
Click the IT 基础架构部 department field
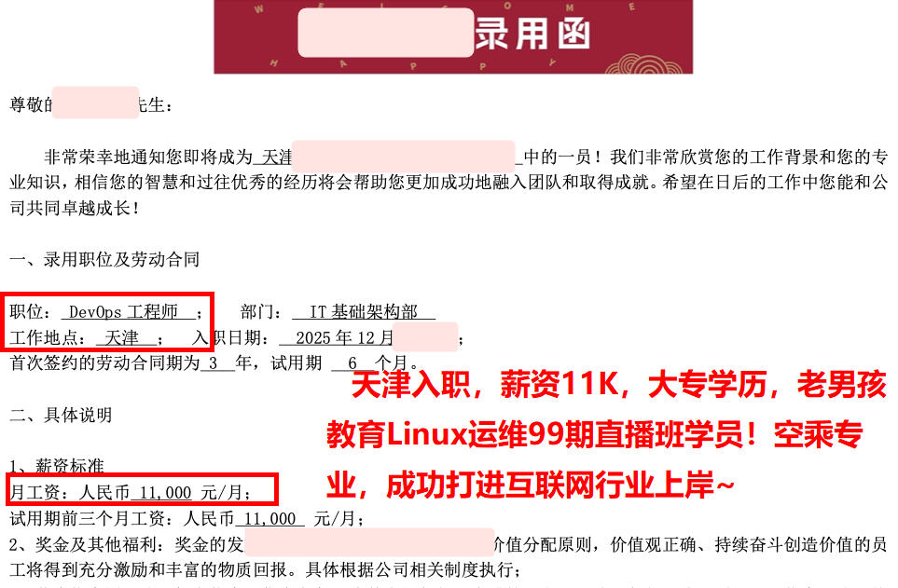363,311
